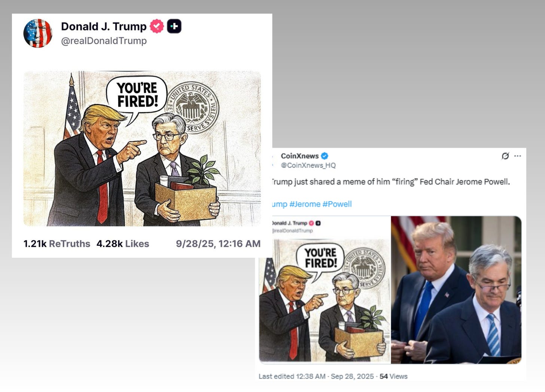
Task: Open the @CoinXnews_HQ handle
Action: point(308,165)
